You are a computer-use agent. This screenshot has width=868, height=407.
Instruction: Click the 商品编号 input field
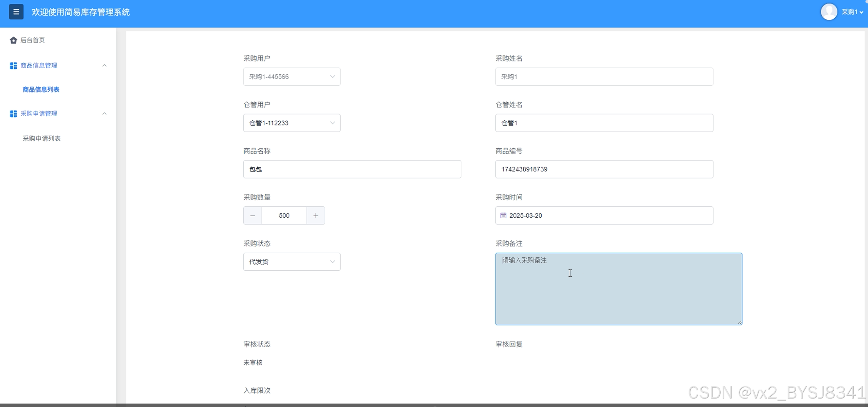(x=604, y=169)
